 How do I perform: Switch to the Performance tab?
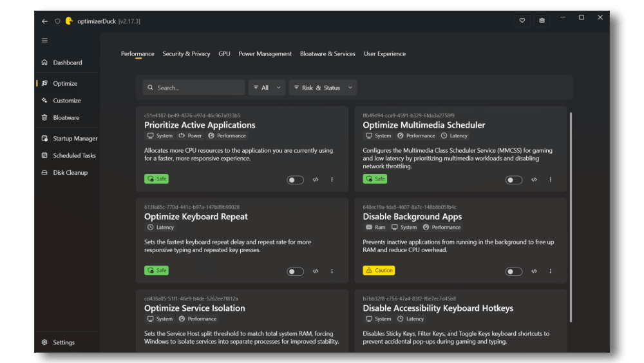(138, 54)
